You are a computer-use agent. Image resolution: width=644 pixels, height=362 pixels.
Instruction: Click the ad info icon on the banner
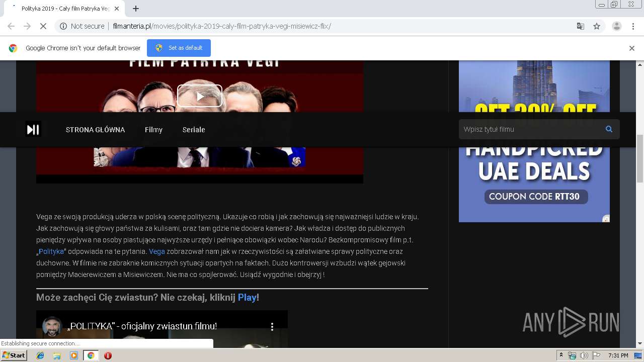[x=606, y=219]
